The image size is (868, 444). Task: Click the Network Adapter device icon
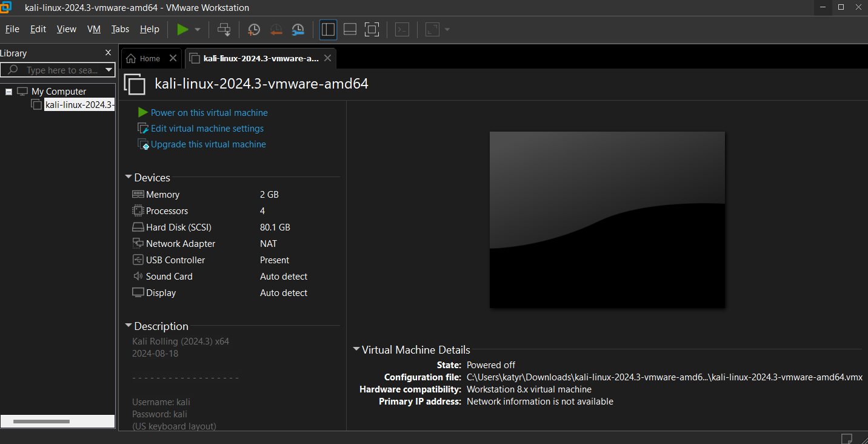coord(138,243)
